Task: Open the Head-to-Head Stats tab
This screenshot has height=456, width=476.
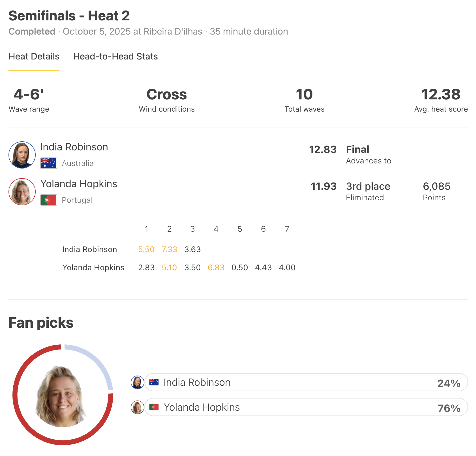Action: coord(115,56)
